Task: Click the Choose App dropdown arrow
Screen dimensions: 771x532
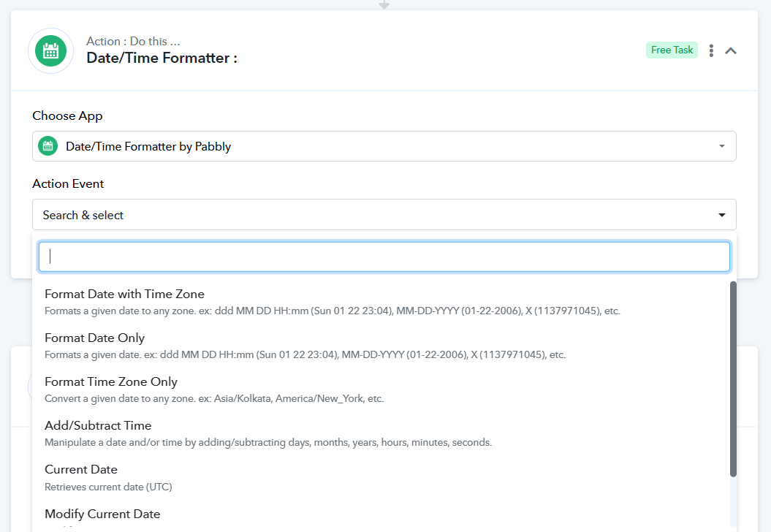Action: tap(721, 146)
